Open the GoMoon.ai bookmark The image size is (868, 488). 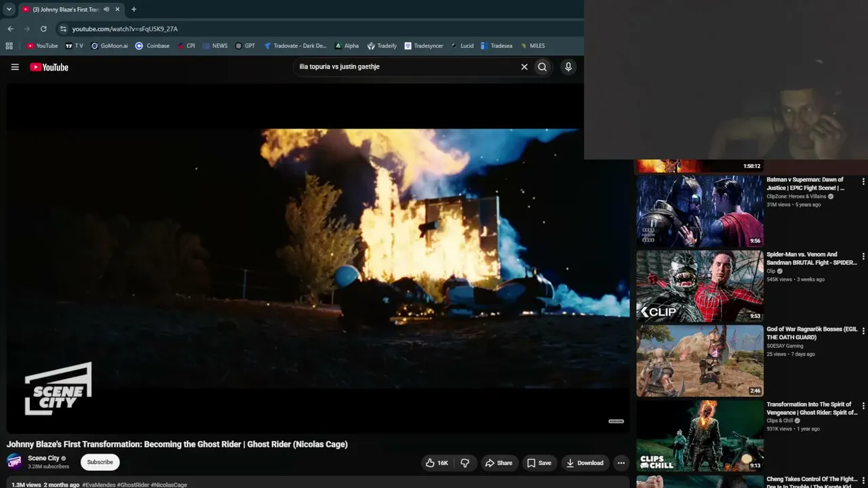(108, 46)
